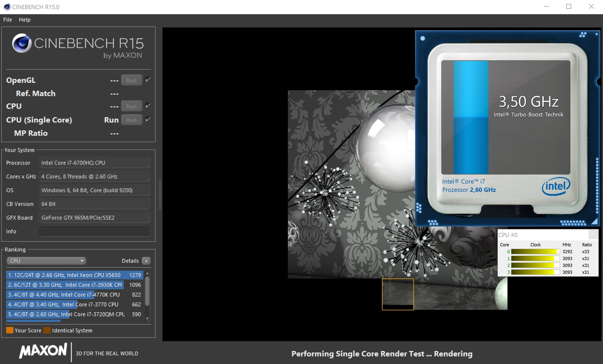
Task: Click the Cinebench sphere logo in the panel
Action: tap(22, 43)
